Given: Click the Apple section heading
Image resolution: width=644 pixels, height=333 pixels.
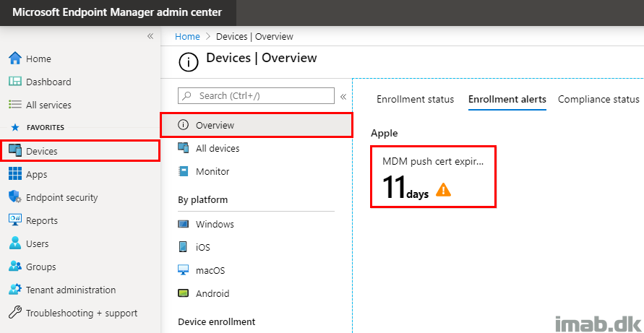Looking at the screenshot, I should pyautogui.click(x=384, y=133).
